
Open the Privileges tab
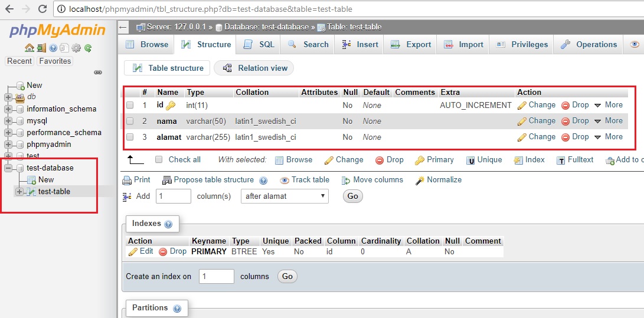coord(522,45)
